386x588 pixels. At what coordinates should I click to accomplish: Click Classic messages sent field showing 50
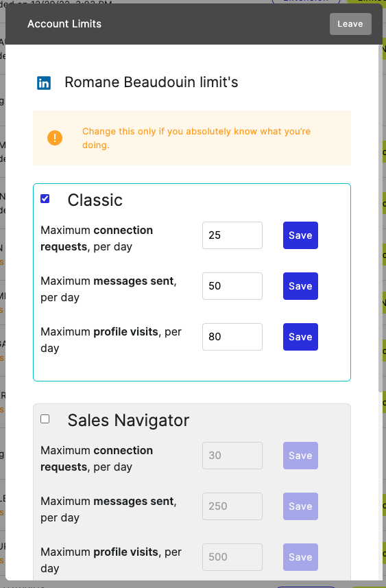pyautogui.click(x=232, y=286)
